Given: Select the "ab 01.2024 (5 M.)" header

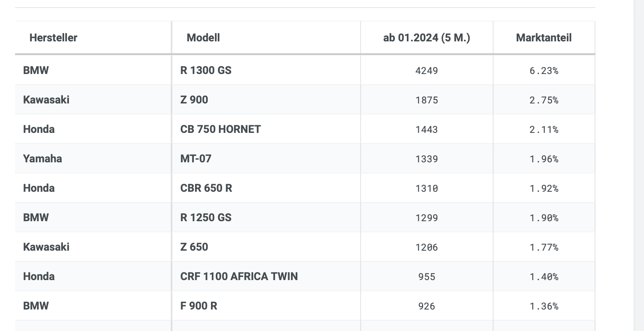Looking at the screenshot, I should 426,38.
